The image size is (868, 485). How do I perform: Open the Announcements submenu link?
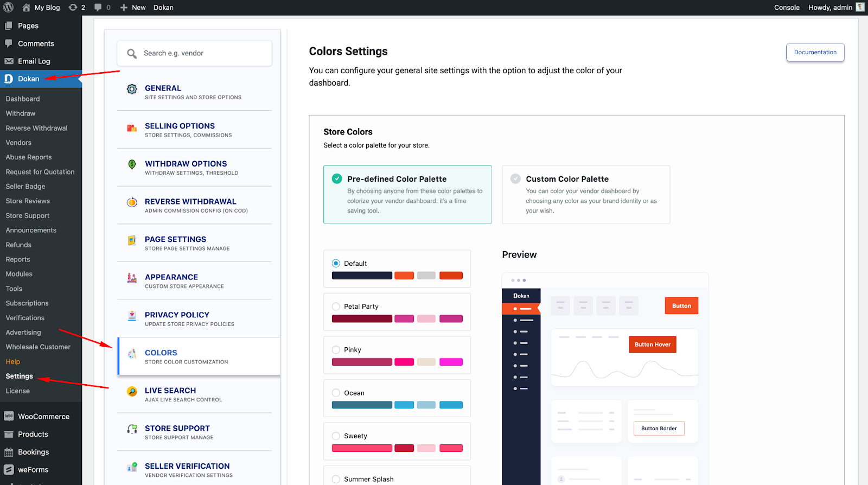click(x=31, y=230)
